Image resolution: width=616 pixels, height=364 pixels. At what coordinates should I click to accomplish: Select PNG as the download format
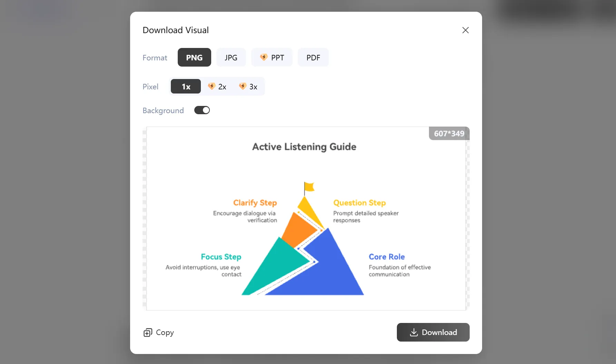[x=194, y=57]
